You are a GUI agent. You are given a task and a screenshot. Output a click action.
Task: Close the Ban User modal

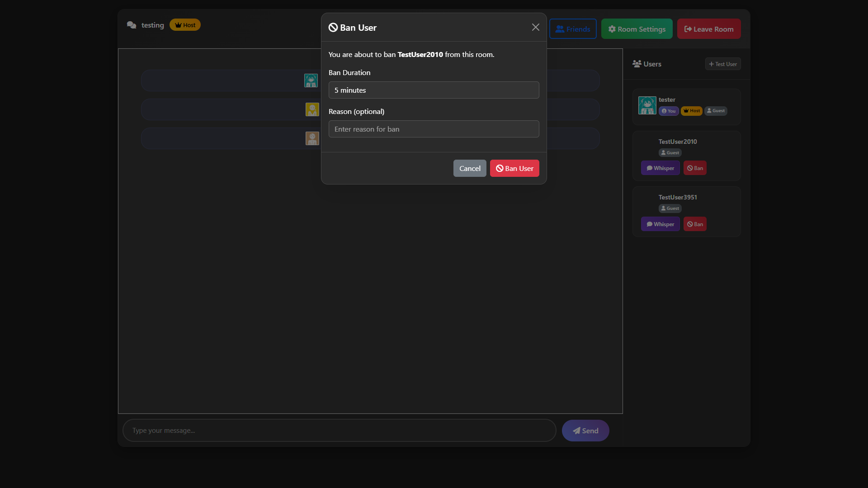(536, 28)
